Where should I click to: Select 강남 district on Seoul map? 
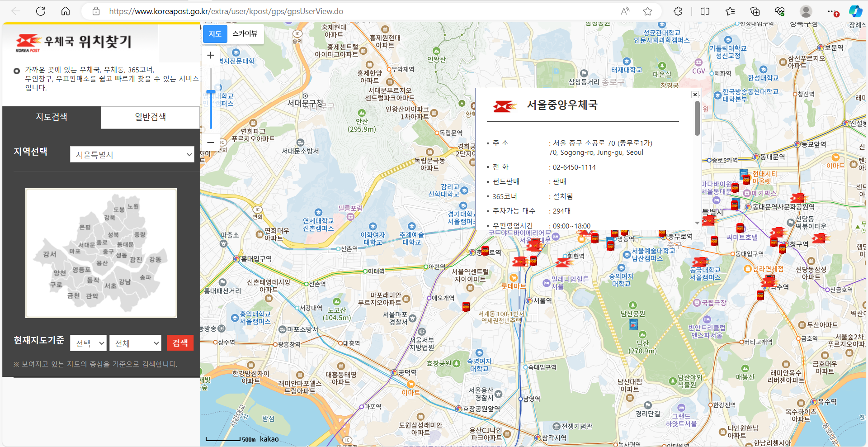(x=125, y=282)
